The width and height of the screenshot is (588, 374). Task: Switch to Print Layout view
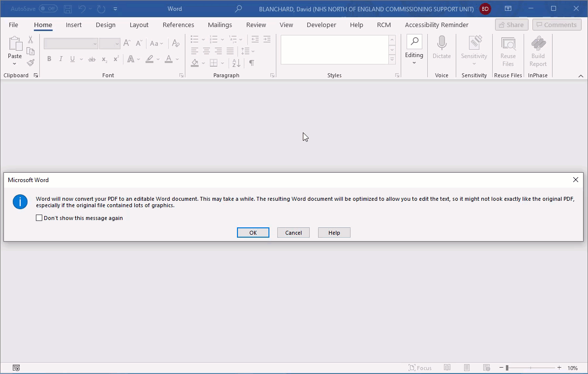tap(467, 368)
